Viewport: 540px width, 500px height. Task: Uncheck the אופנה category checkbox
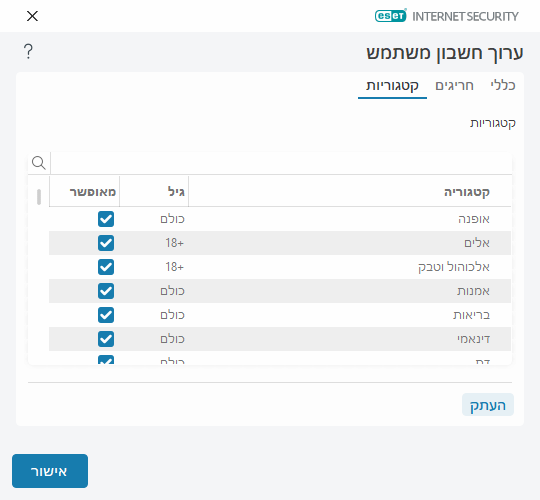point(106,219)
